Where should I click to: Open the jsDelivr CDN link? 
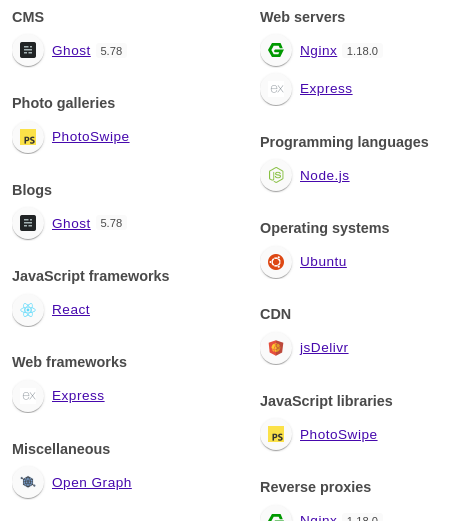tap(324, 348)
